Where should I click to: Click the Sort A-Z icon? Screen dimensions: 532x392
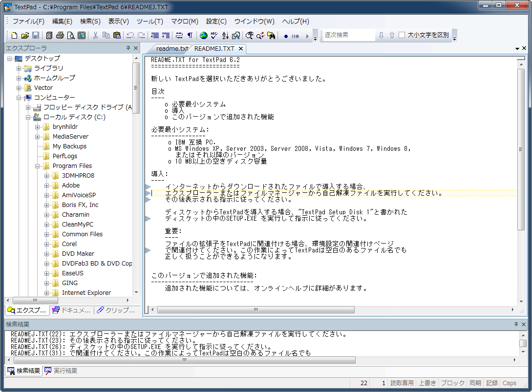[x=225, y=36]
